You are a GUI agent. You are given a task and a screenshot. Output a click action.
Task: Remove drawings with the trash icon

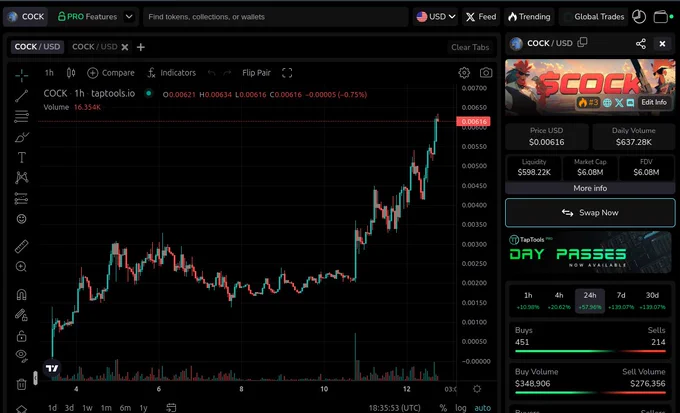[x=21, y=384]
